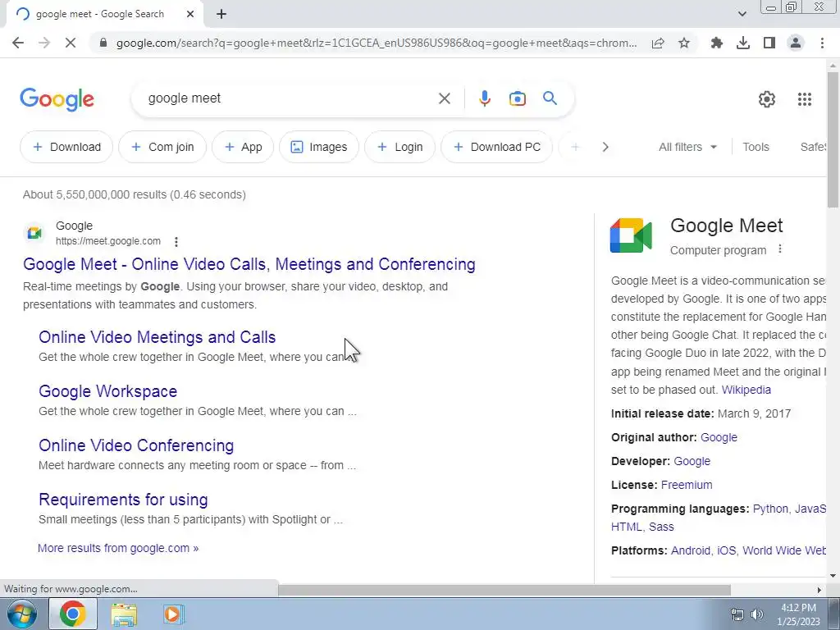Viewport: 840px width, 630px height.
Task: Select the App filter chip
Action: click(243, 147)
